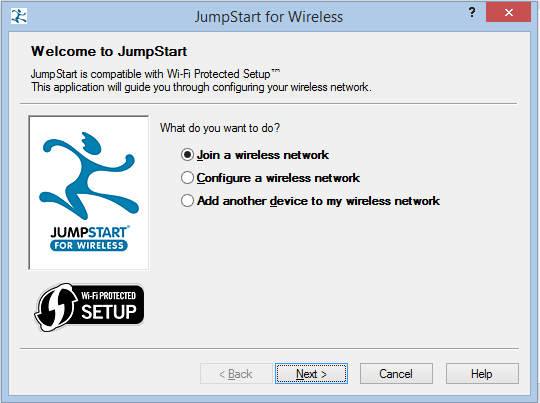Click the What do you want to do prompt
Viewport: 540px width, 403px height.
click(220, 128)
